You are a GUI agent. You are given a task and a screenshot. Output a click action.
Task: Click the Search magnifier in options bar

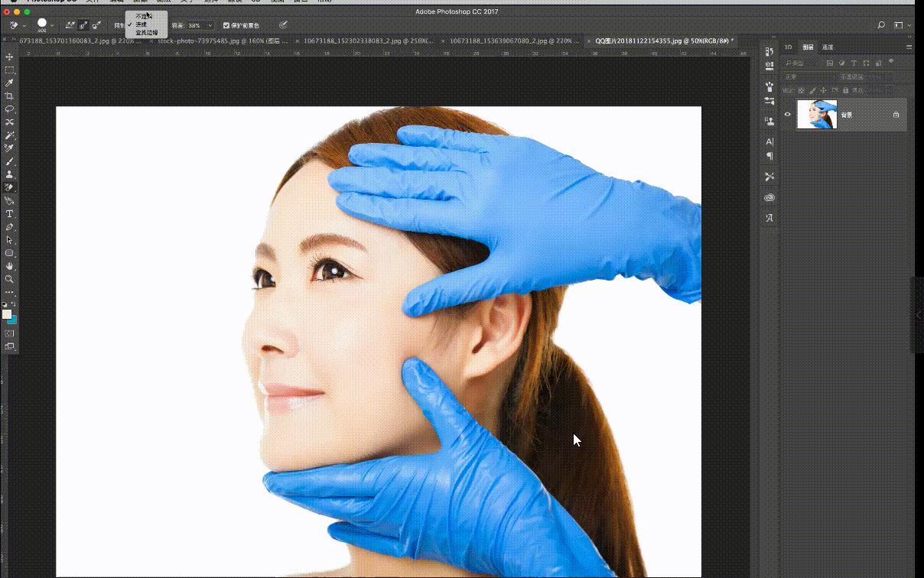tap(881, 25)
